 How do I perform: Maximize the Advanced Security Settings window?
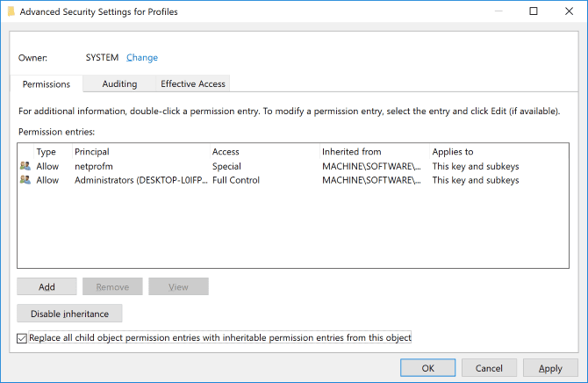[534, 11]
